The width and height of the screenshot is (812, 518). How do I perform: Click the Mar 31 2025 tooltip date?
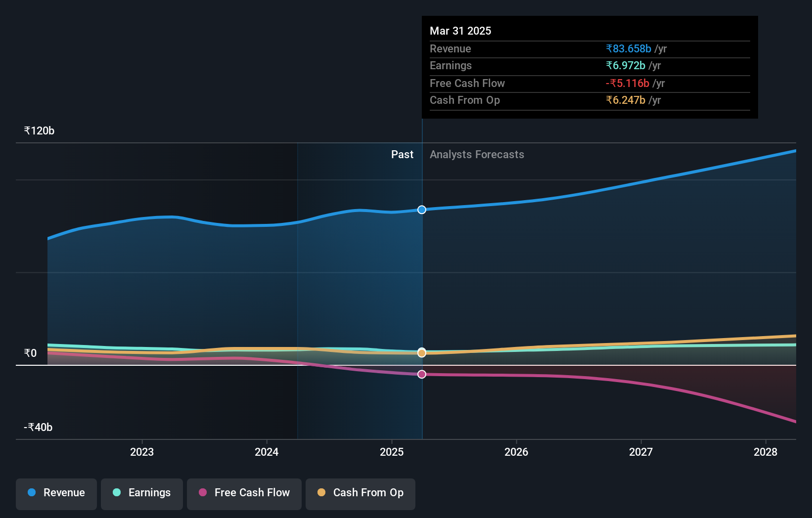coord(460,31)
